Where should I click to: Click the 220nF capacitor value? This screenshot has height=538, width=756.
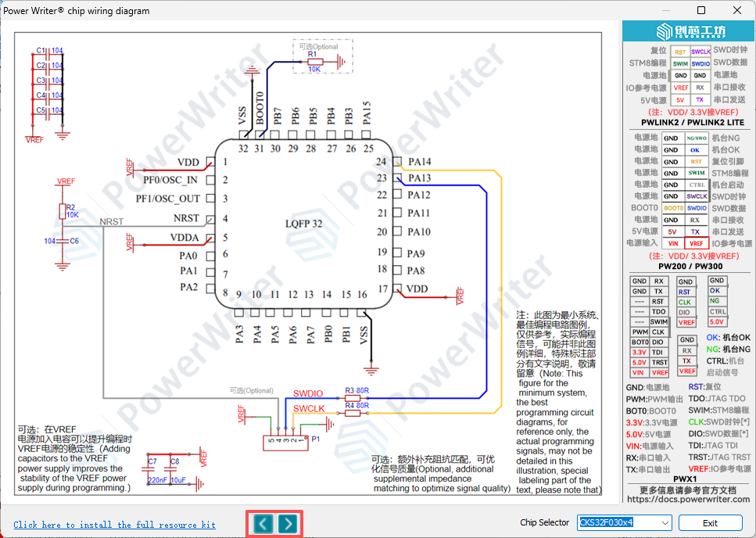tap(158, 480)
